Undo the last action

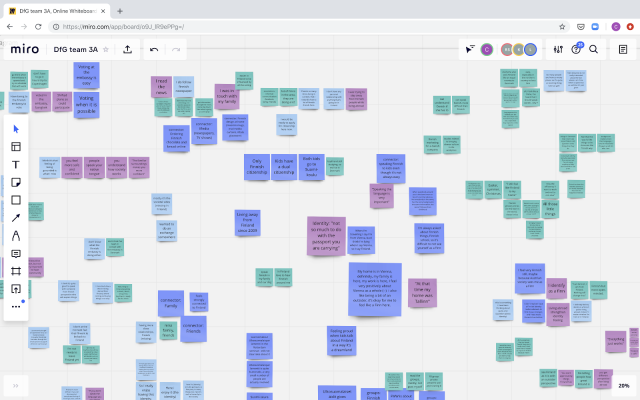[x=154, y=49]
